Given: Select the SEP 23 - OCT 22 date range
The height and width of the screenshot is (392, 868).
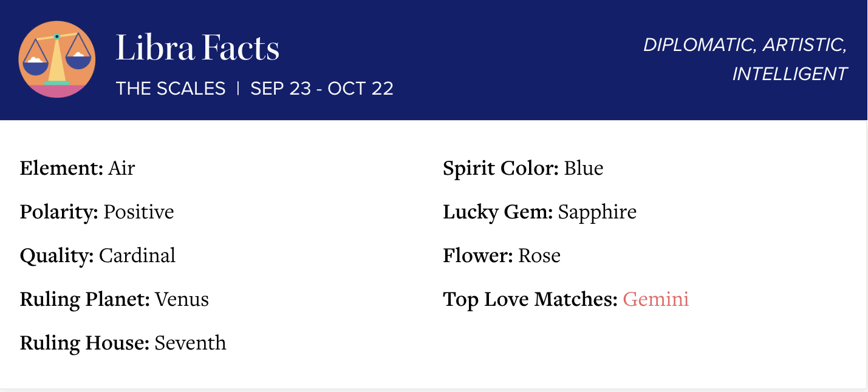Looking at the screenshot, I should (x=322, y=89).
